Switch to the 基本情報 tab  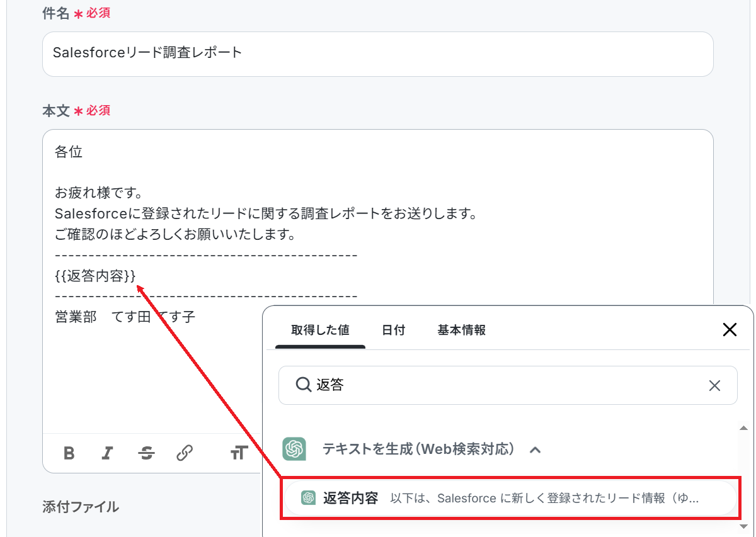pyautogui.click(x=461, y=330)
